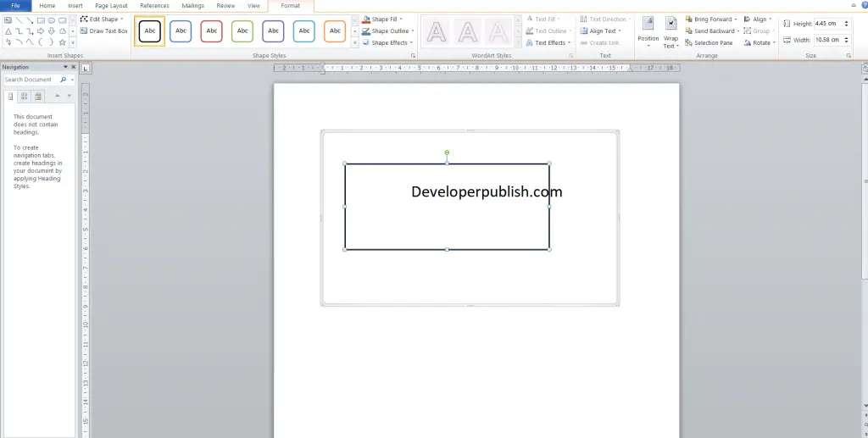Click the Draw Text Box button
The width and height of the screenshot is (868, 438).
click(x=103, y=31)
